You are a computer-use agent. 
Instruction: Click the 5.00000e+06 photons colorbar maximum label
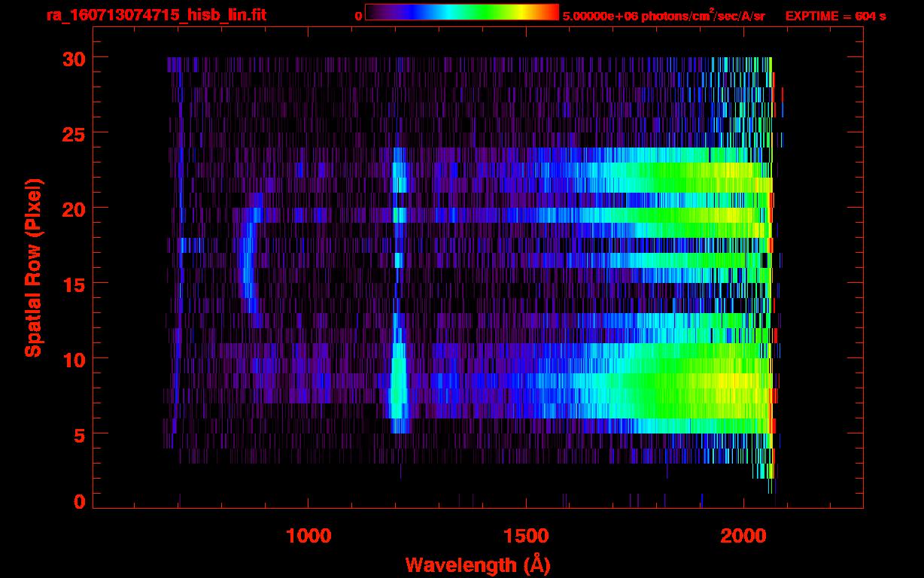click(663, 16)
